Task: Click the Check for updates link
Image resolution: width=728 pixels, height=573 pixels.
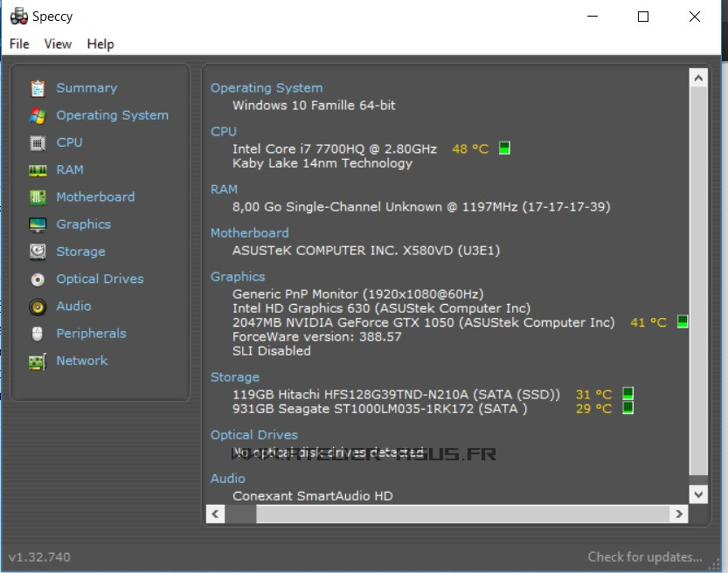Action: click(645, 556)
